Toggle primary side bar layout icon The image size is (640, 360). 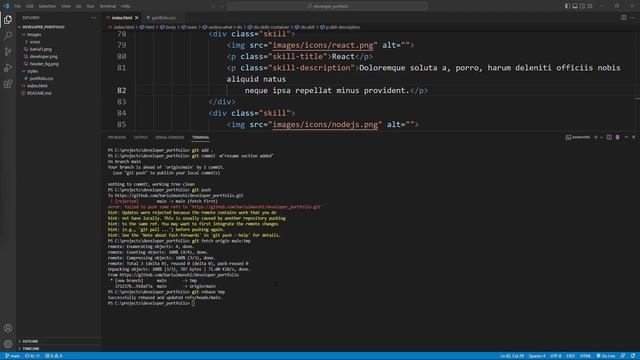(567, 6)
